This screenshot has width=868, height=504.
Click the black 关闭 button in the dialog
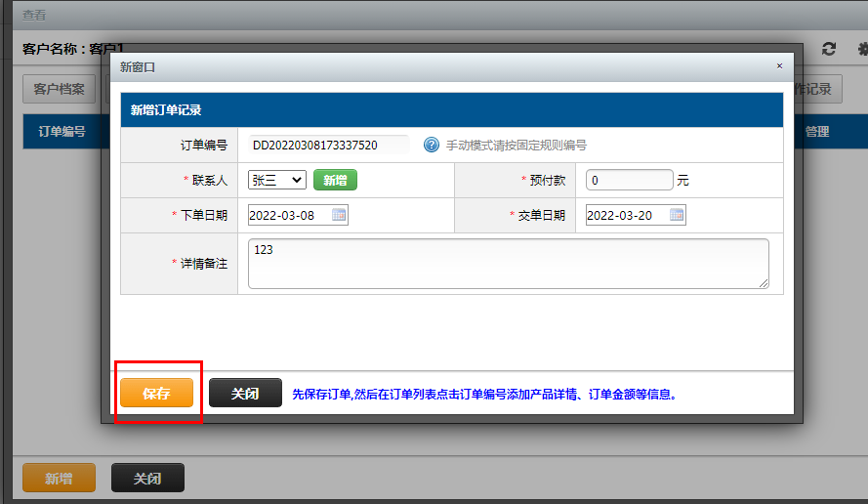[x=245, y=394]
